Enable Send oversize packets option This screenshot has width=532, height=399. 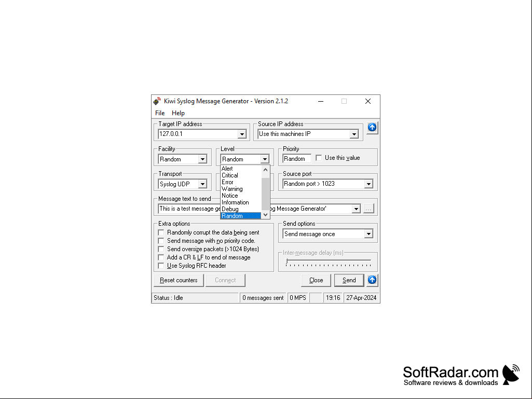click(161, 249)
